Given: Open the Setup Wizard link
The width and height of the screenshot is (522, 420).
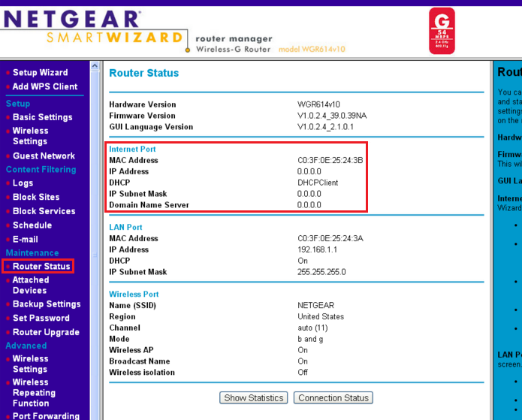Looking at the screenshot, I should coord(41,73).
